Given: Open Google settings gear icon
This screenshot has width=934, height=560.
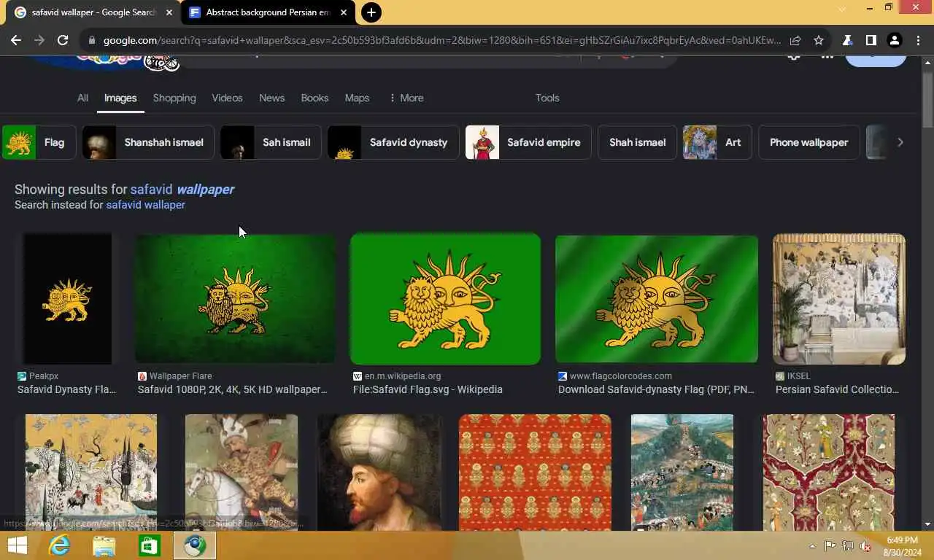Looking at the screenshot, I should point(794,58).
